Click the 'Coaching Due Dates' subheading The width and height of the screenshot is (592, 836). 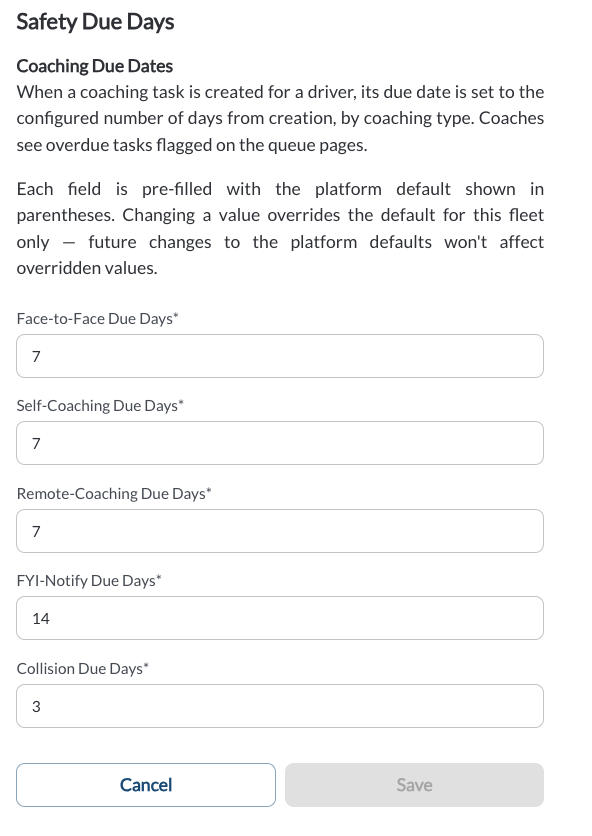(x=95, y=66)
